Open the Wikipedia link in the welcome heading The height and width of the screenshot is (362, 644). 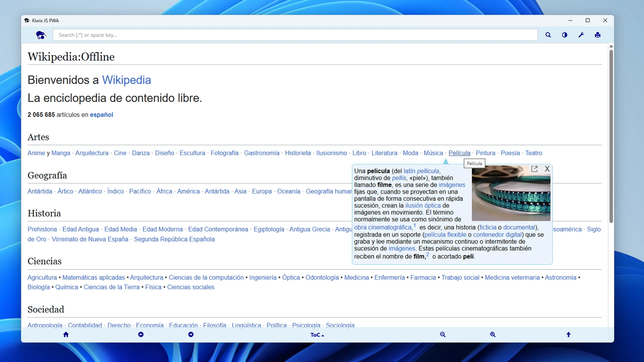126,80
